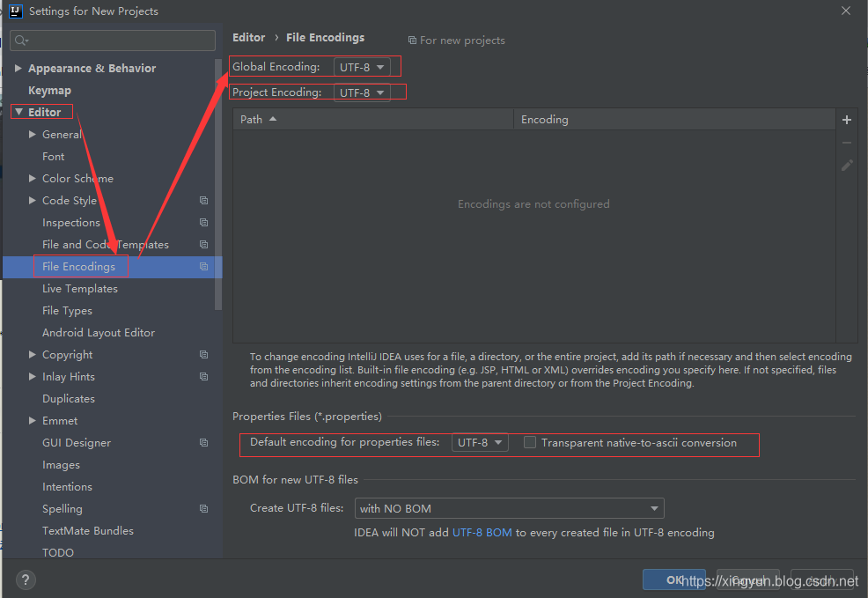Click the project-level icon beside Code Style
Image resolution: width=868 pixels, height=598 pixels.
pyautogui.click(x=203, y=201)
